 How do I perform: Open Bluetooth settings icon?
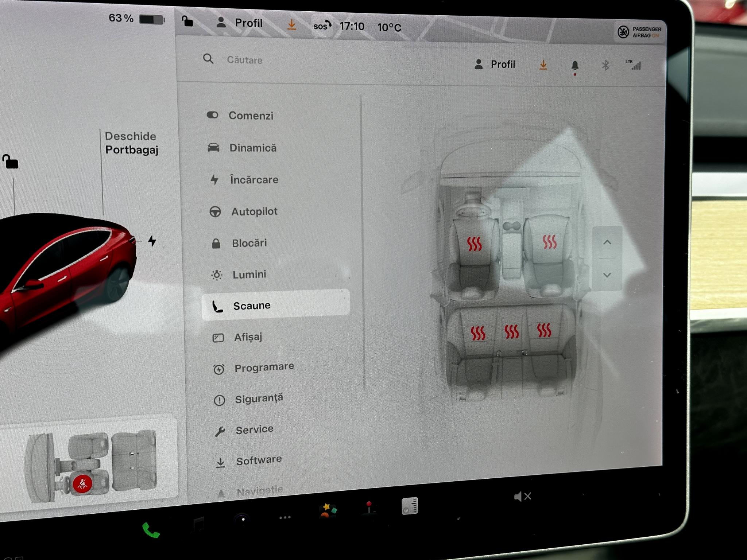(x=605, y=66)
